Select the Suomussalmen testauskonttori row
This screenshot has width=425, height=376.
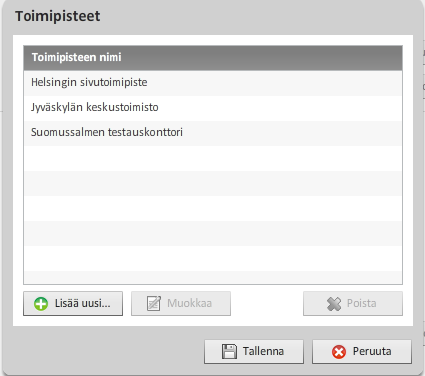click(213, 133)
